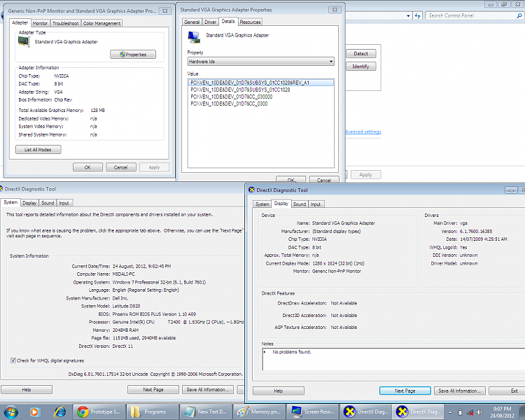Expand the Control Panel address bar dropdown arrow
The image size is (525, 420).
coord(408,15)
